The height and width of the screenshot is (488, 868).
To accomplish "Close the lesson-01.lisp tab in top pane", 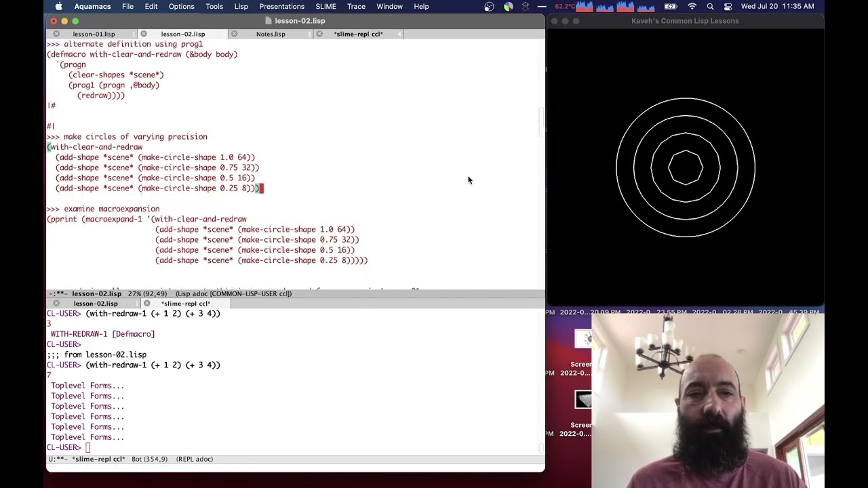I will click(56, 34).
